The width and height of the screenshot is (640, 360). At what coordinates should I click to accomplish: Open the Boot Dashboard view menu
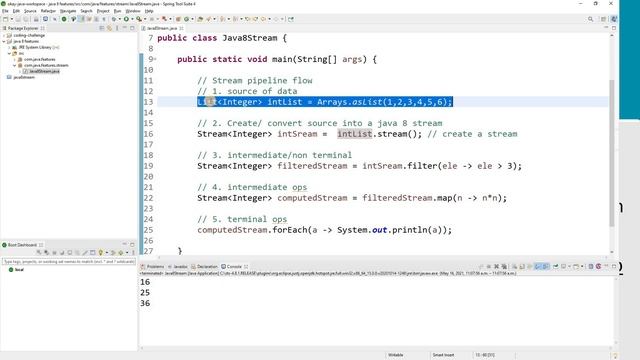point(133,253)
